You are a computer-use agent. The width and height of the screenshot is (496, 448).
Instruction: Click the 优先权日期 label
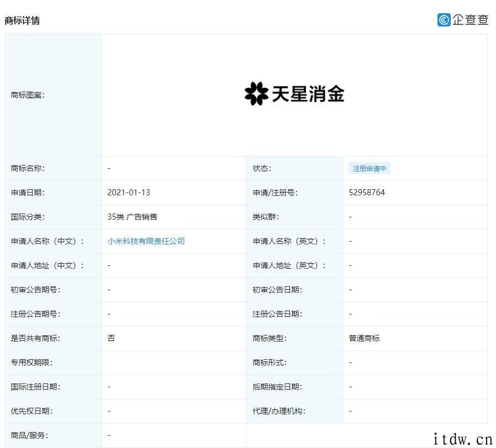(x=31, y=411)
